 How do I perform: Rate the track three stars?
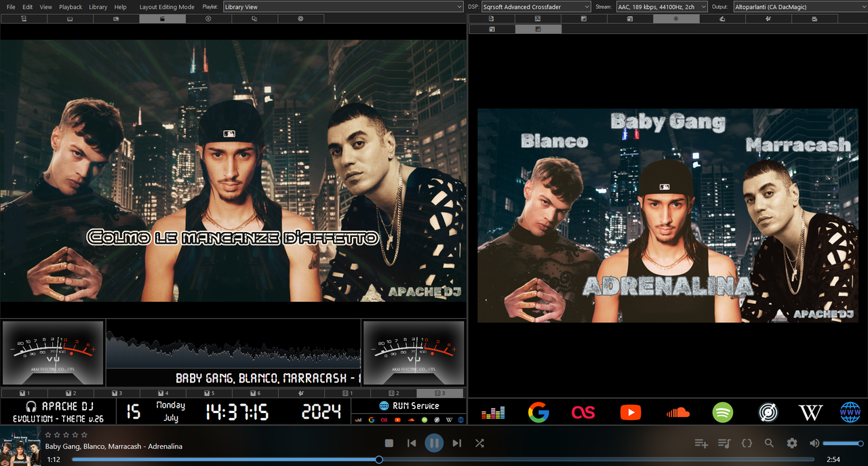pos(66,435)
